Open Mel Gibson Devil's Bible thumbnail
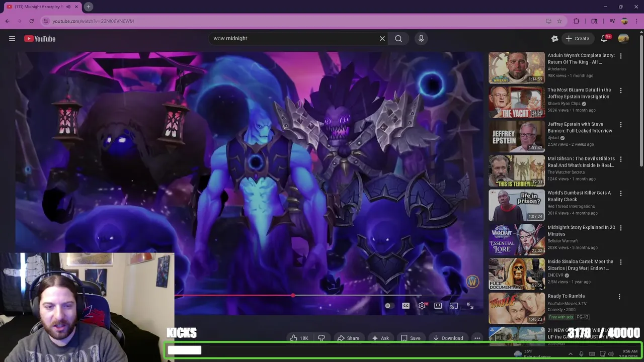The height and width of the screenshot is (362, 644). pyautogui.click(x=517, y=170)
